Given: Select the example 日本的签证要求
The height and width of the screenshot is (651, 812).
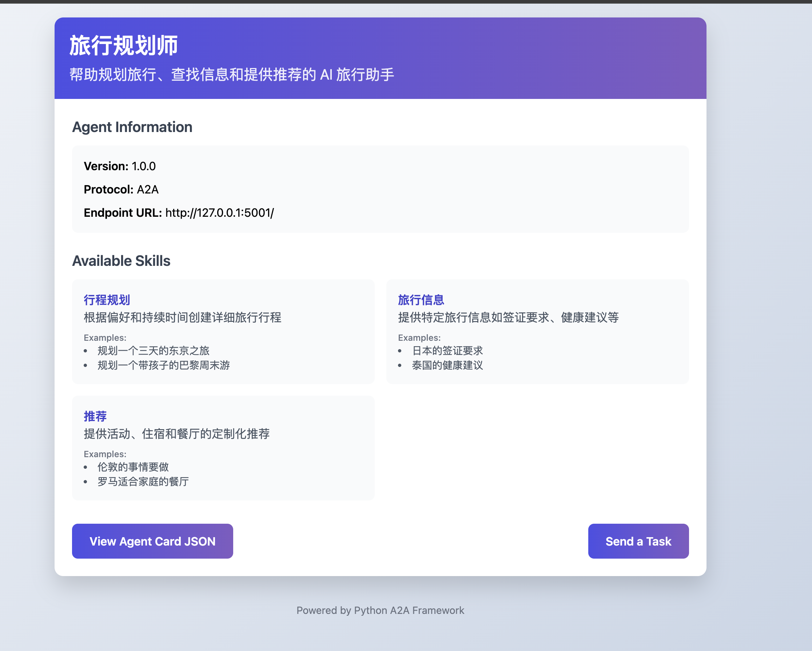Looking at the screenshot, I should [x=448, y=351].
